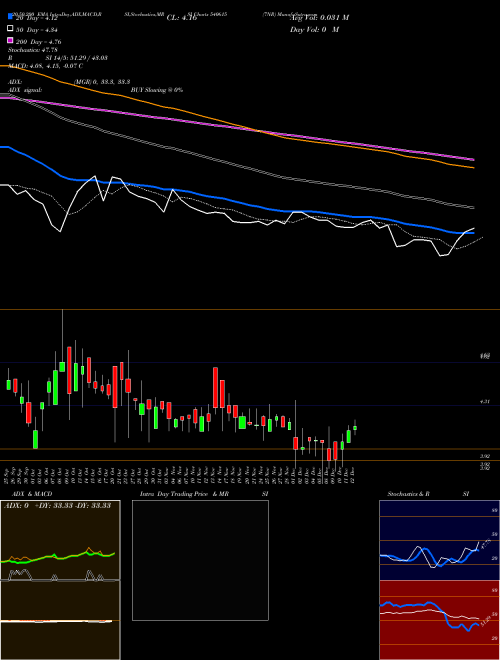The height and width of the screenshot is (660, 500).
Task: Select the '50 Day - 4.34' legend text
Action: coord(36,30)
